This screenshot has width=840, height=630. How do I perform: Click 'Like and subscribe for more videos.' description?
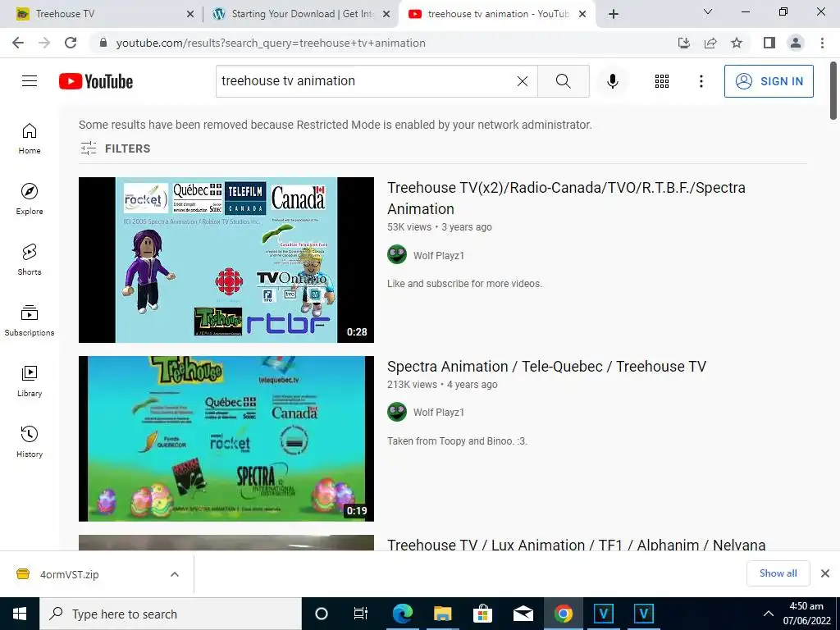464,283
